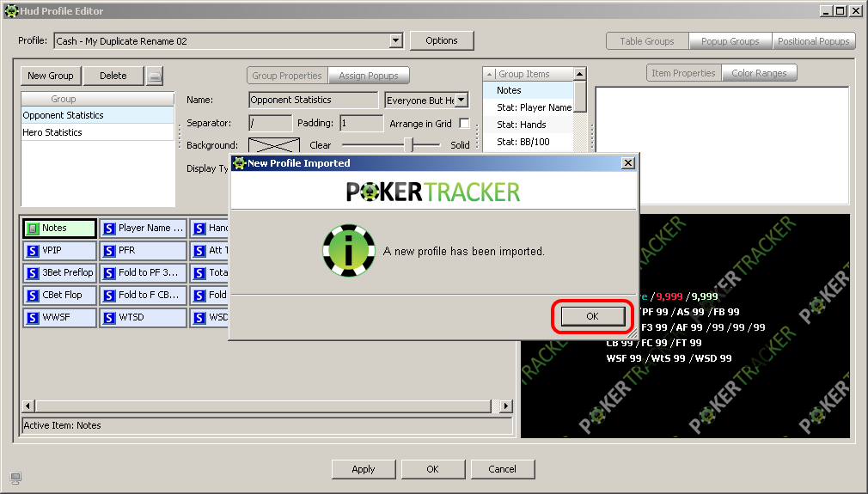Image resolution: width=868 pixels, height=494 pixels.
Task: Click the Notes item icon
Action: 33,228
